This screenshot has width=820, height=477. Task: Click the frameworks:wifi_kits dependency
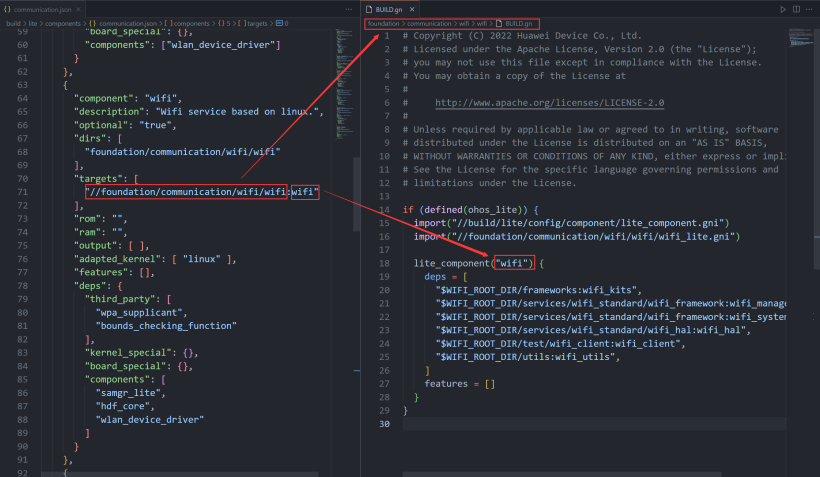click(x=539, y=290)
